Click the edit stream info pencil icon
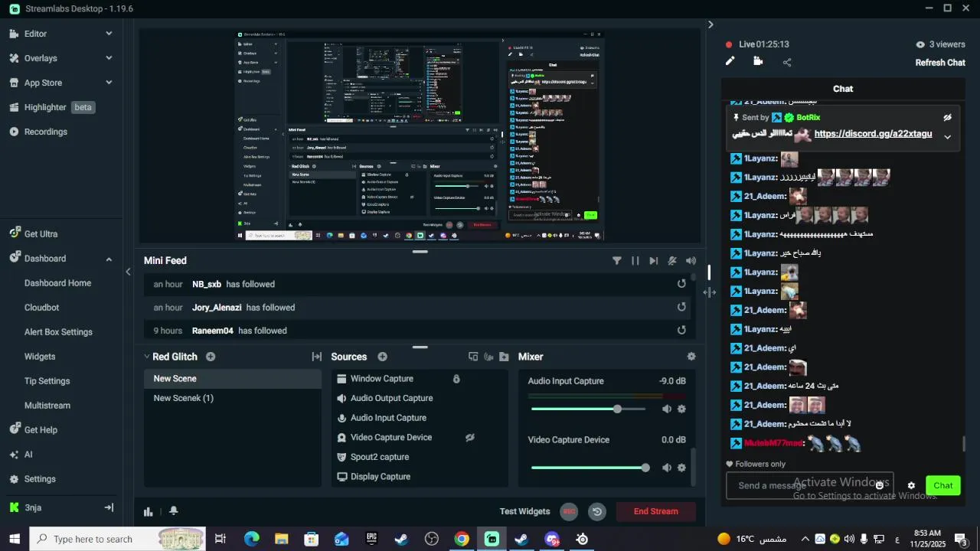This screenshot has height=551, width=980. pos(730,61)
